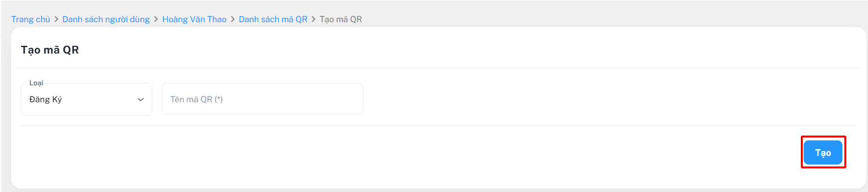Viewport: 868px width, 192px height.
Task: Click the chevron after Hoàng Văn Thao
Action: 232,19
